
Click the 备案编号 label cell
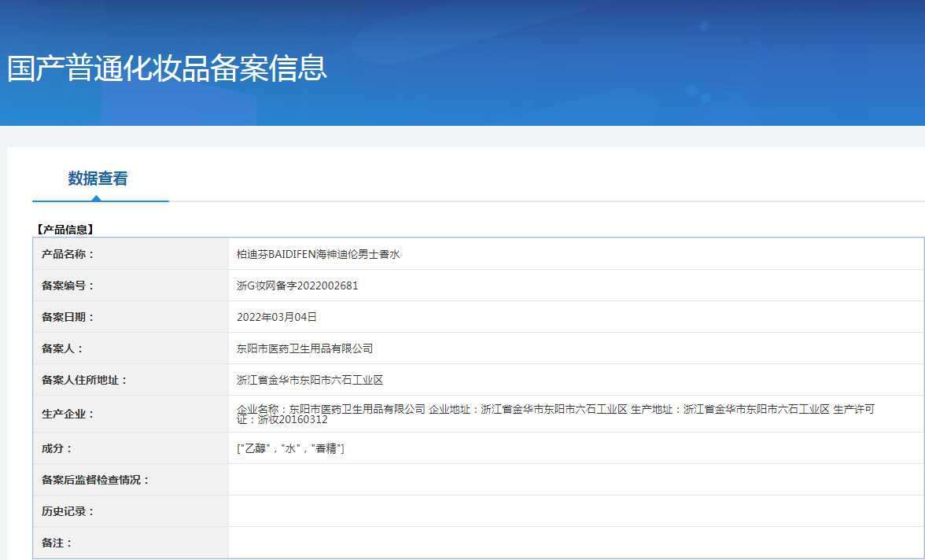point(131,286)
